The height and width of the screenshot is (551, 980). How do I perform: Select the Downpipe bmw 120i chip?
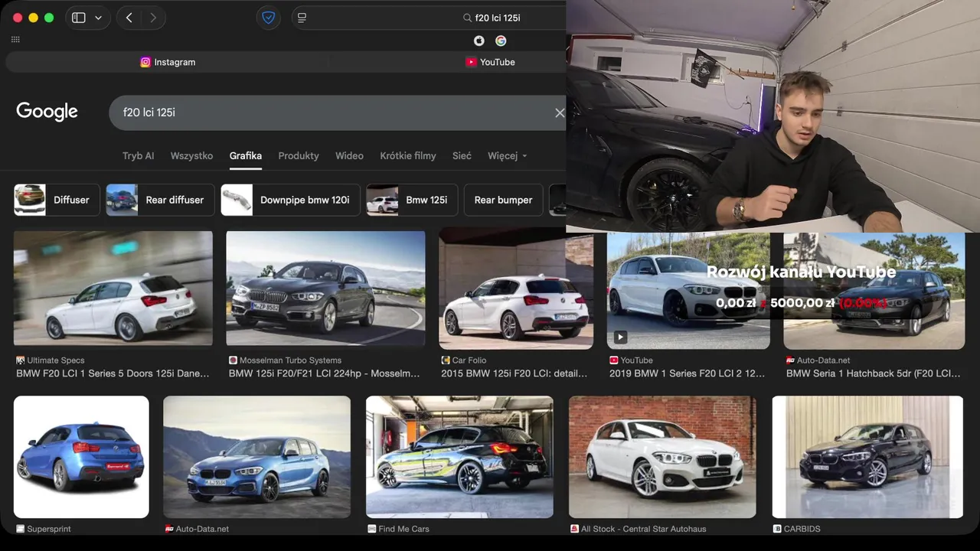tap(290, 200)
